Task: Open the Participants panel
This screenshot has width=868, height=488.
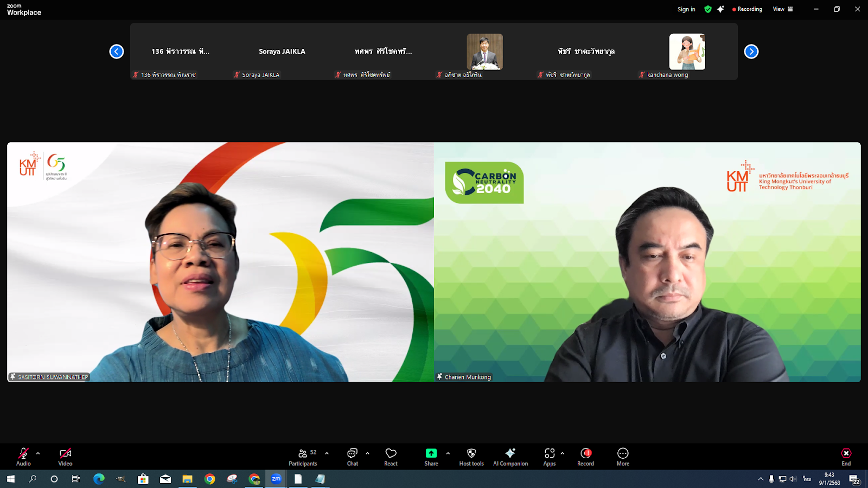Action: 303,457
